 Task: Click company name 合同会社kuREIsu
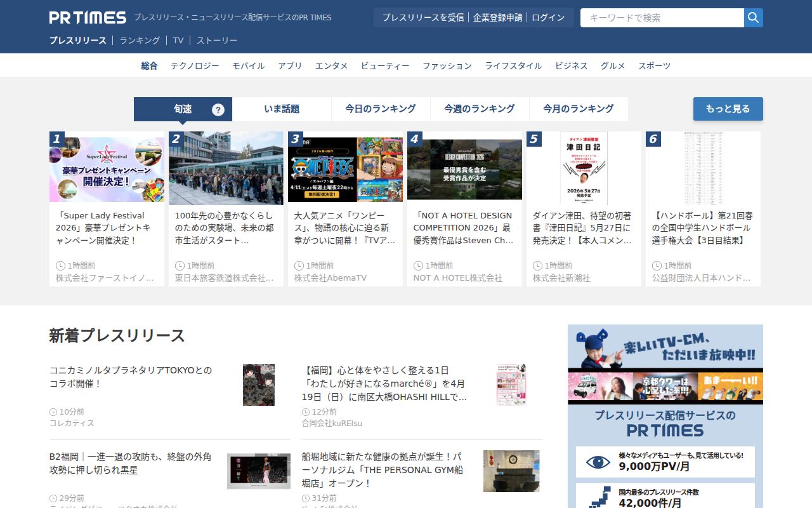[x=332, y=423]
